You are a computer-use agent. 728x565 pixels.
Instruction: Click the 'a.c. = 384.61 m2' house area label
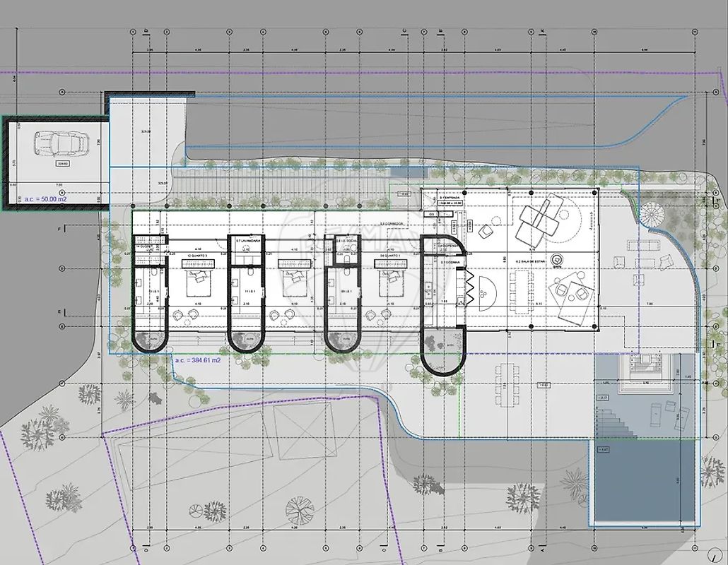pyautogui.click(x=197, y=360)
